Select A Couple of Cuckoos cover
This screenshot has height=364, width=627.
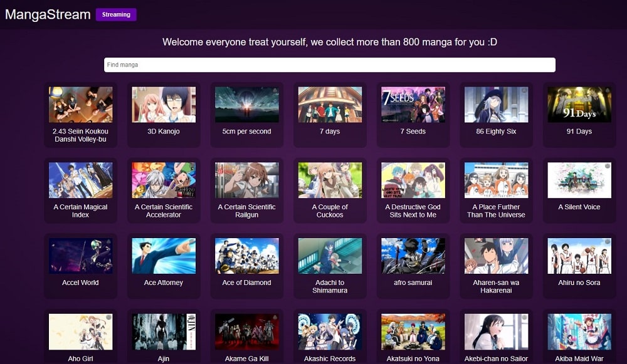(x=330, y=180)
